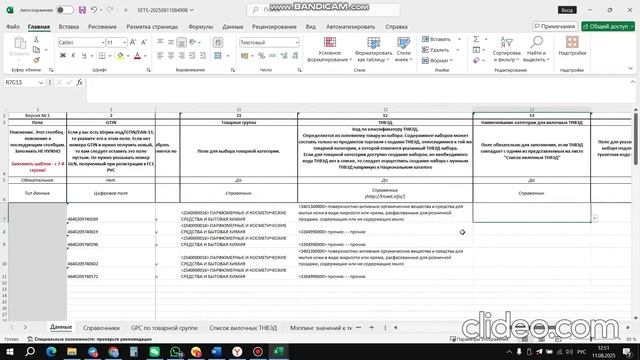Click the Примечания comments button
Image resolution: width=640 pixels, height=360 pixels.
click(x=555, y=26)
